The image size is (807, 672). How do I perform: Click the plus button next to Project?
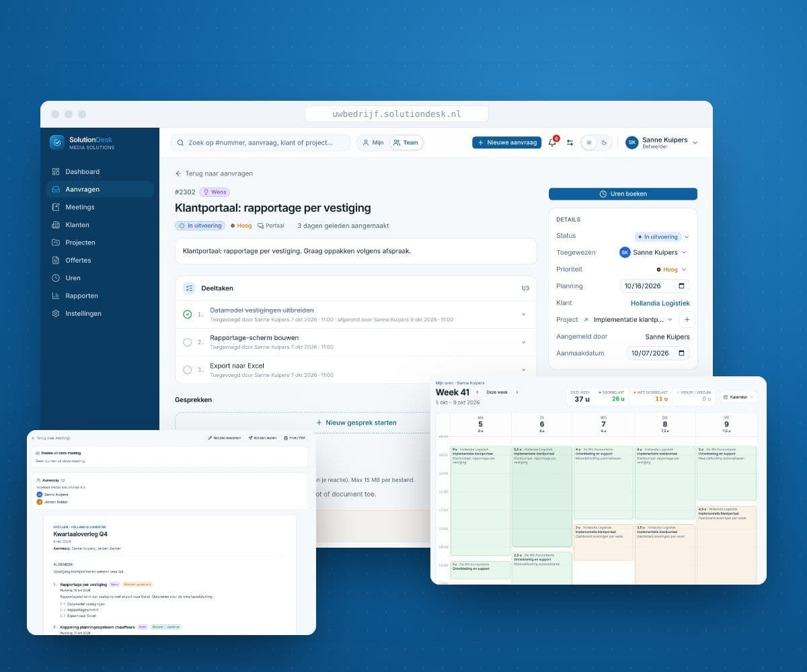coord(687,320)
